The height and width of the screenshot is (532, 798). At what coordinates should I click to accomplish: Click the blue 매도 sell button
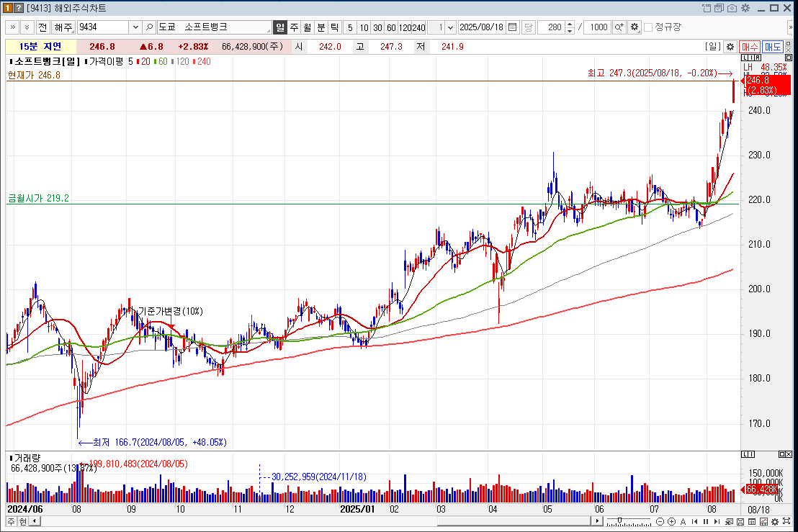click(x=773, y=47)
